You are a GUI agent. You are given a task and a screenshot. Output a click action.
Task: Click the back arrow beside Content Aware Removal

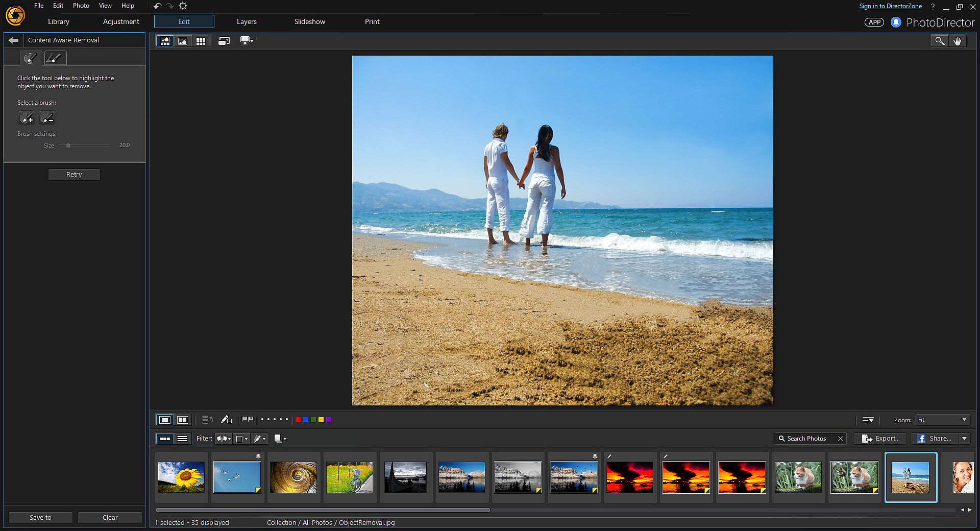pyautogui.click(x=14, y=40)
